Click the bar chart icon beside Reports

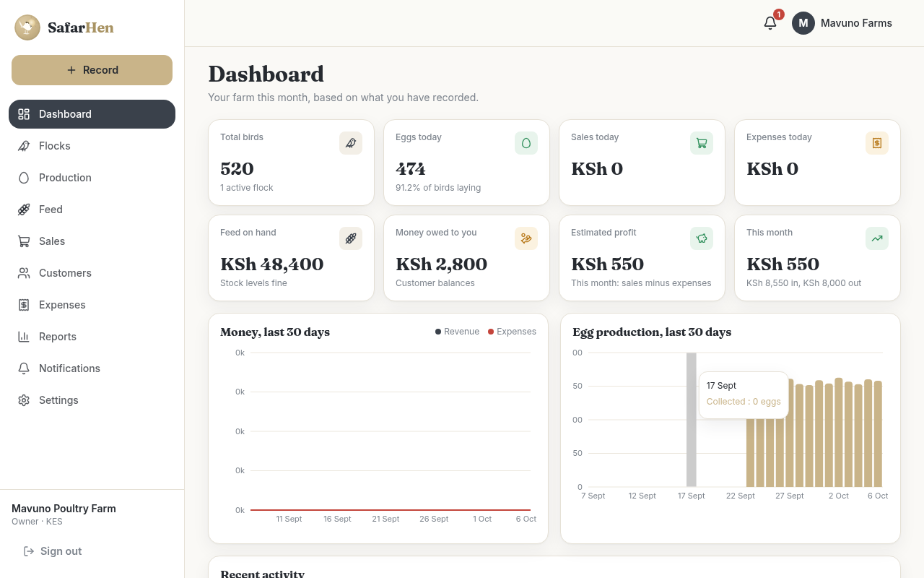coord(24,337)
